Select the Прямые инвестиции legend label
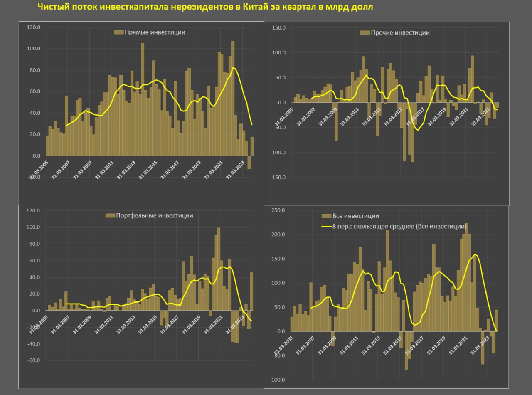Image resolution: width=532 pixels, height=395 pixels. coord(155,32)
